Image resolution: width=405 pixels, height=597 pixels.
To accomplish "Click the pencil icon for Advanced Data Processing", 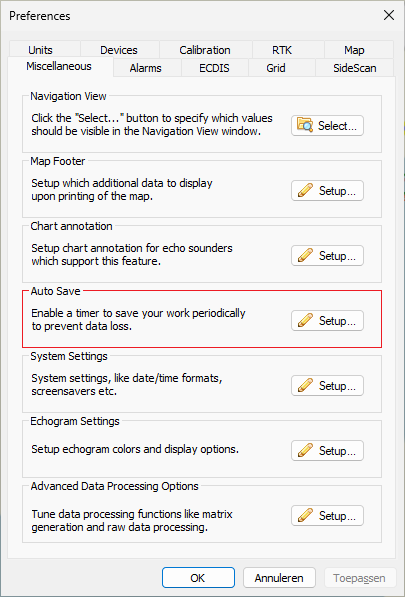I will pyautogui.click(x=306, y=516).
